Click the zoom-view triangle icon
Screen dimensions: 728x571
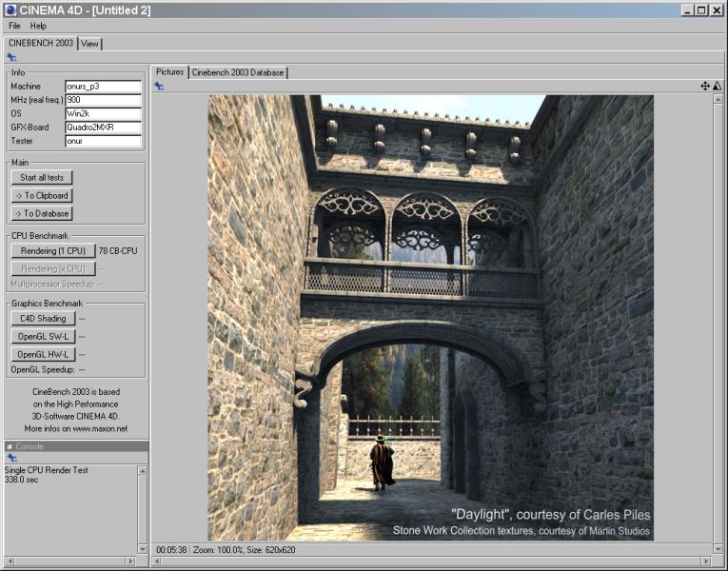pyautogui.click(x=718, y=86)
